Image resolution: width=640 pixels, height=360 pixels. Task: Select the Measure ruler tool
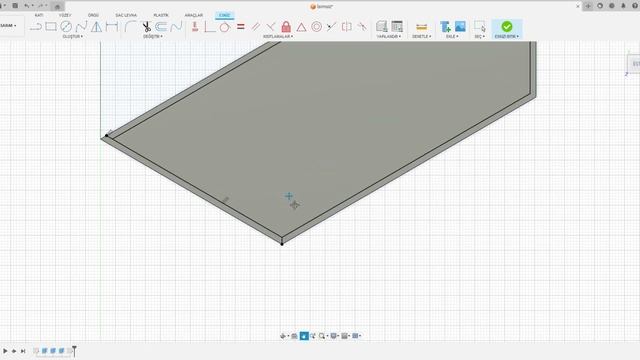pos(421,27)
